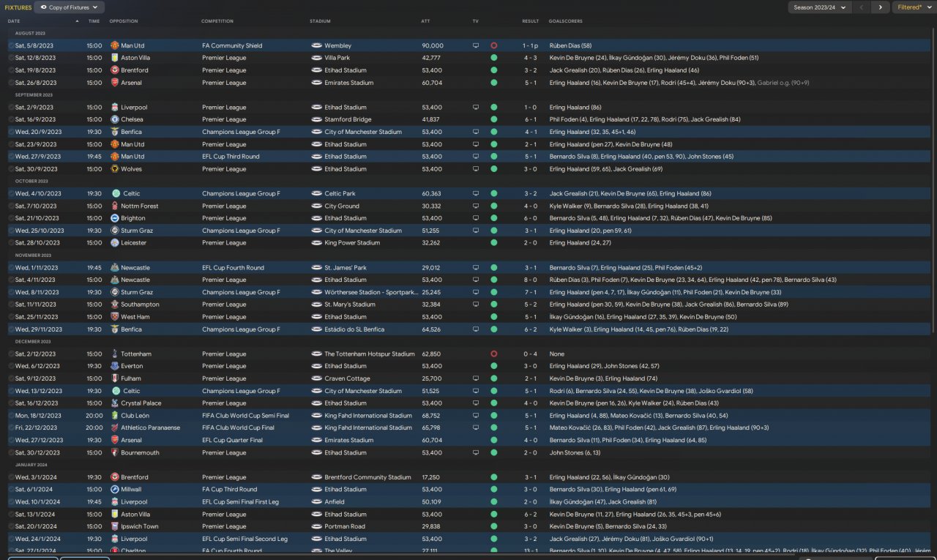Tick the selector circle for Sat, 5/8/2023
This screenshot has width=937, height=560.
pyautogui.click(x=11, y=45)
